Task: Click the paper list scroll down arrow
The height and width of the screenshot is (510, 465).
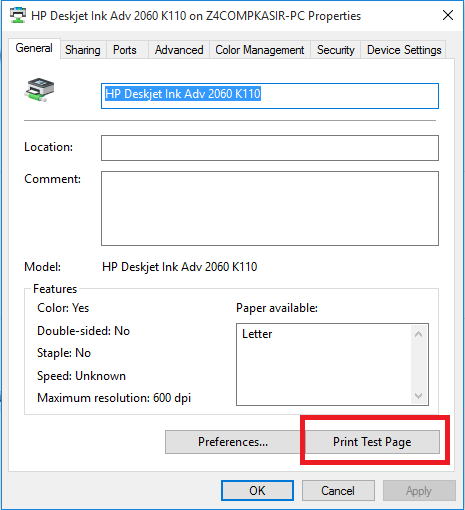Action: point(419,396)
